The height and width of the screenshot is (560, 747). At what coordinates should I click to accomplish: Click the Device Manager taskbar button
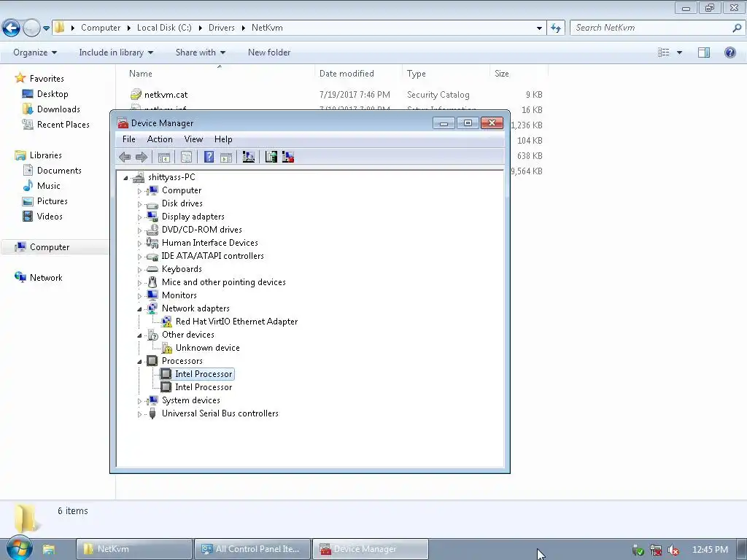(x=371, y=549)
